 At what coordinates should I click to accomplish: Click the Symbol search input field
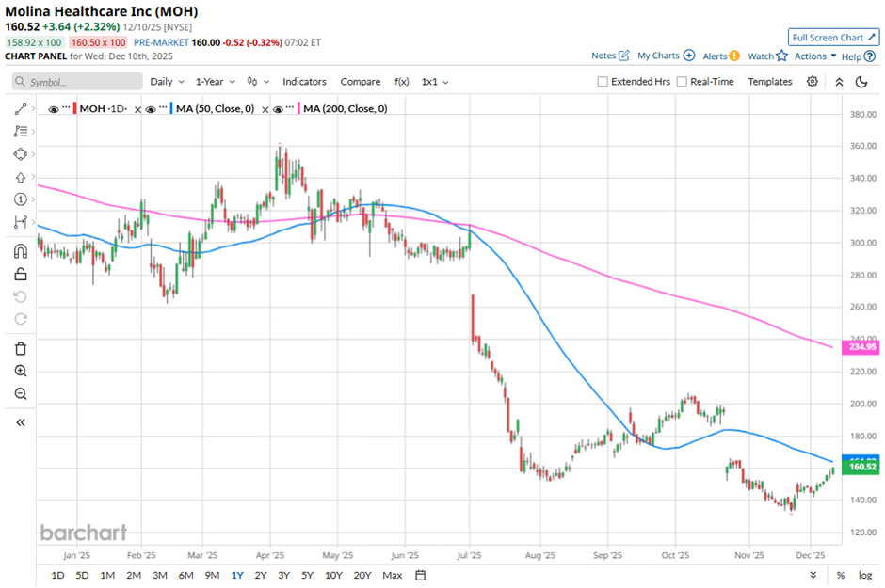tap(77, 82)
